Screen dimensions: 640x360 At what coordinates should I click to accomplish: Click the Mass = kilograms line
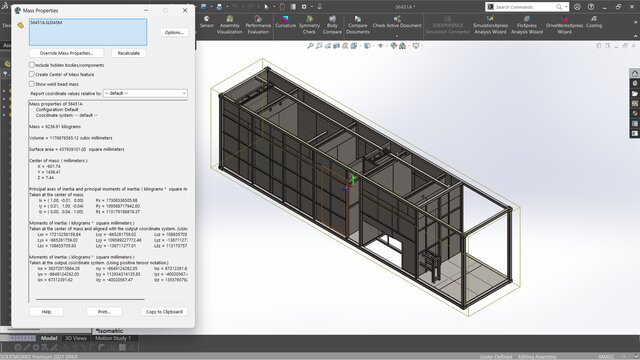[x=55, y=127]
